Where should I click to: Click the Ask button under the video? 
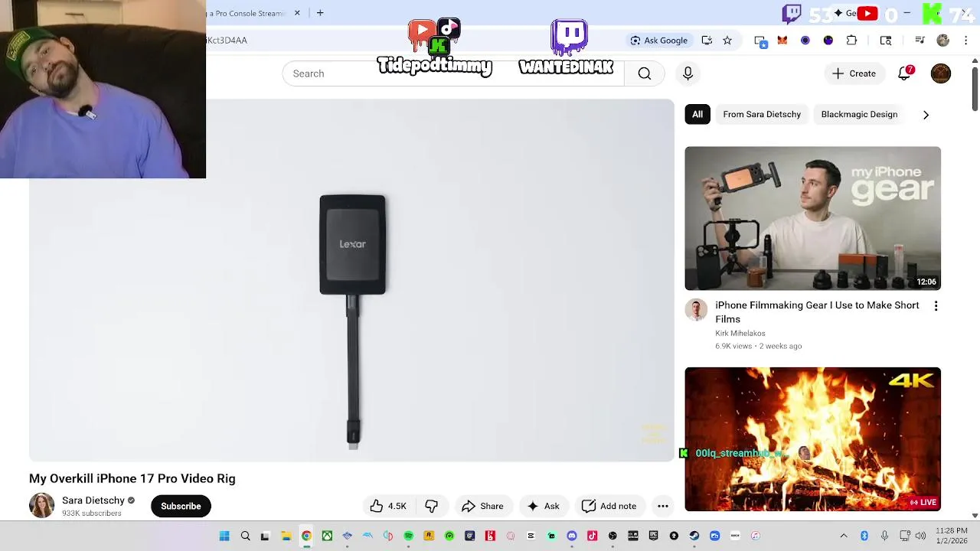point(543,506)
